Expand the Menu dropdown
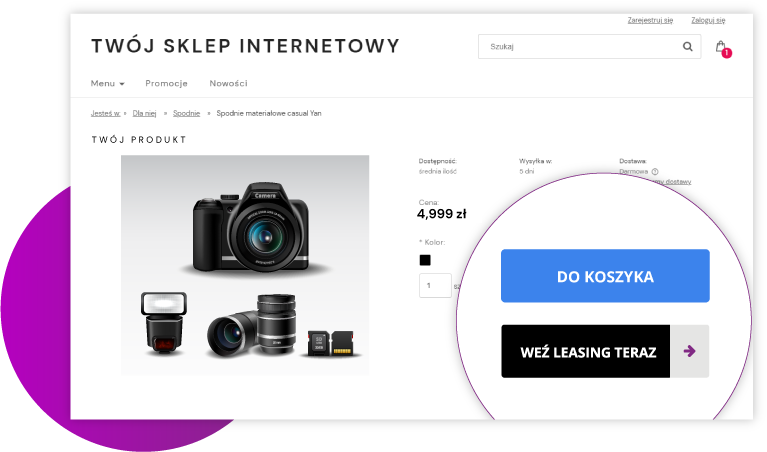The image size is (767, 452). point(108,84)
